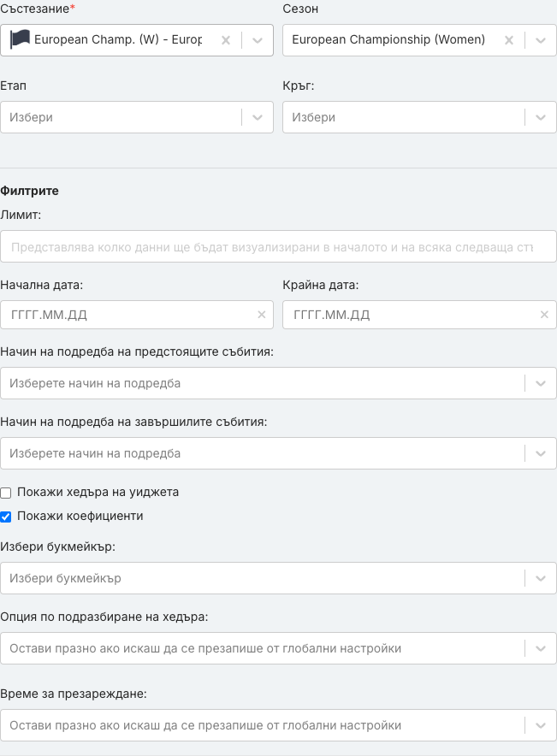Viewport: 557px width, 756px height.
Task: Open the Сезон dropdown arrow
Action: click(541, 40)
